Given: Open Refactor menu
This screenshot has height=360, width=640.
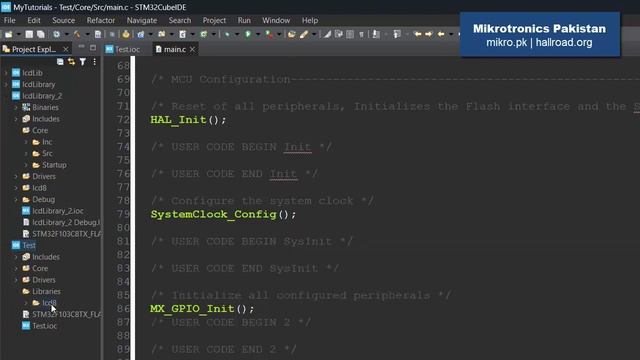Looking at the screenshot, I should pyautogui.click(x=101, y=20).
